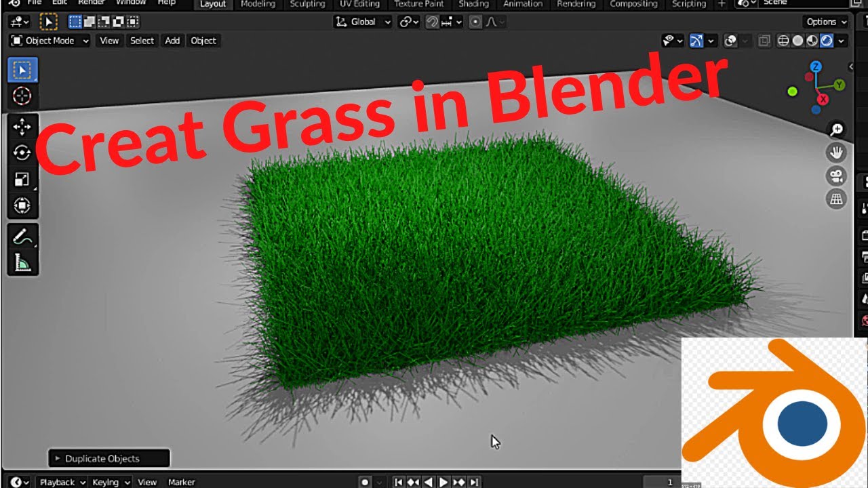Select the Select Box tool in the toolbar
Viewport: 868px width, 488px height.
pos(22,70)
